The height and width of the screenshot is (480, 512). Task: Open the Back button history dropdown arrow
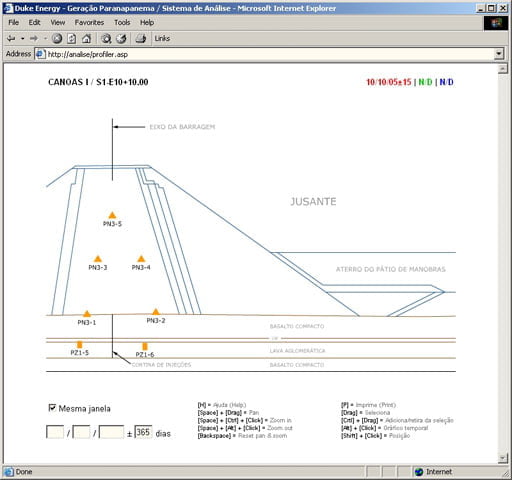(x=22, y=39)
